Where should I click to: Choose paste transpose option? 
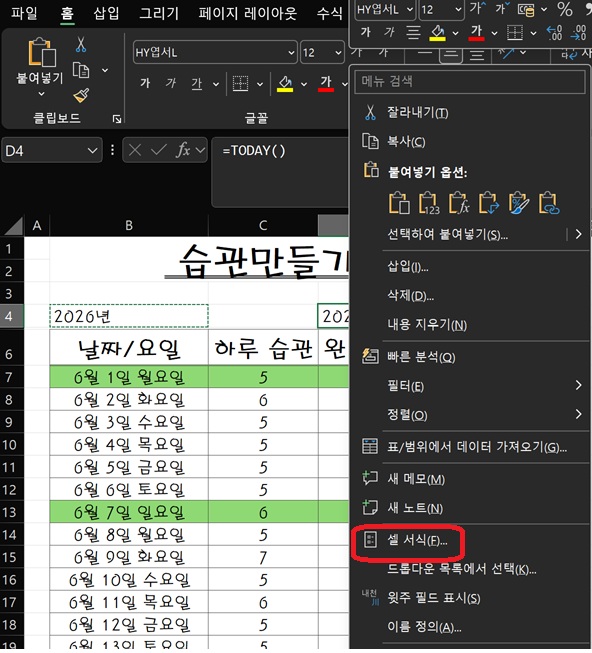click(489, 203)
